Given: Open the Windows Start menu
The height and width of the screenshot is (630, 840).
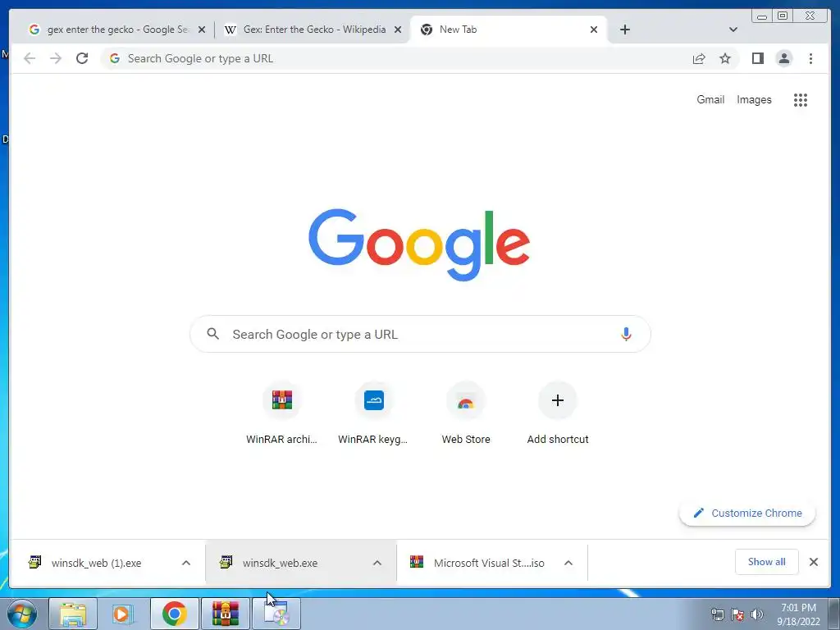Looking at the screenshot, I should pos(21,614).
